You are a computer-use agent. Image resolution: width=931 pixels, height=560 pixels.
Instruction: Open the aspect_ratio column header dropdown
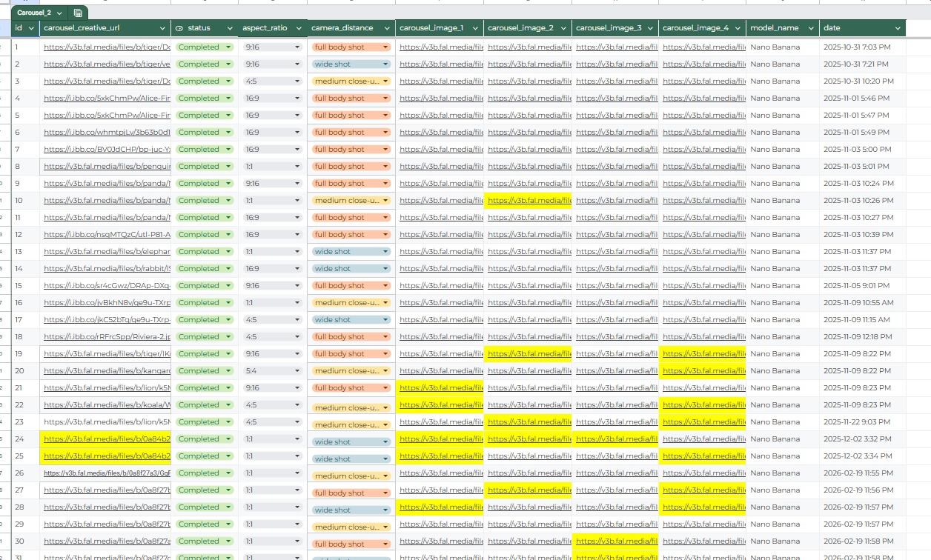click(299, 28)
